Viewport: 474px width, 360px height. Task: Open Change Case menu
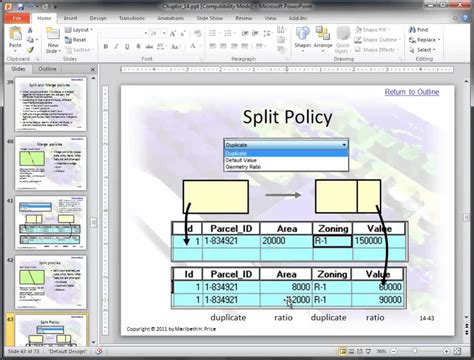(x=175, y=47)
